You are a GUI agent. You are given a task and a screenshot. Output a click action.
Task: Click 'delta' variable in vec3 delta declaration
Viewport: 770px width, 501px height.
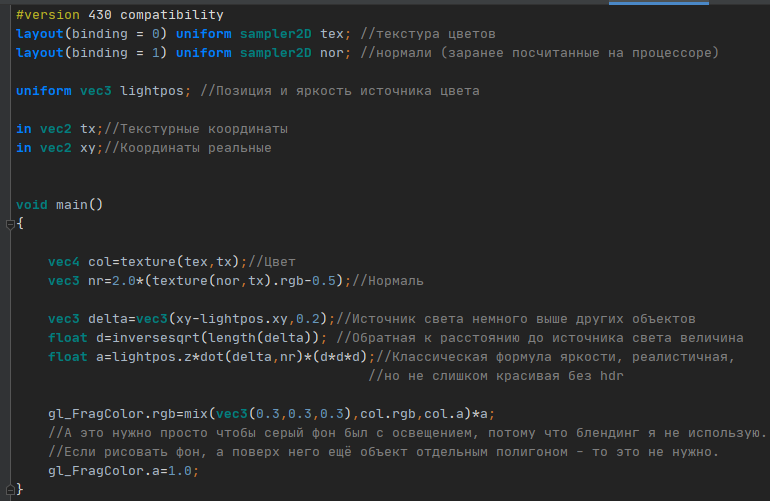pyautogui.click(x=108, y=319)
